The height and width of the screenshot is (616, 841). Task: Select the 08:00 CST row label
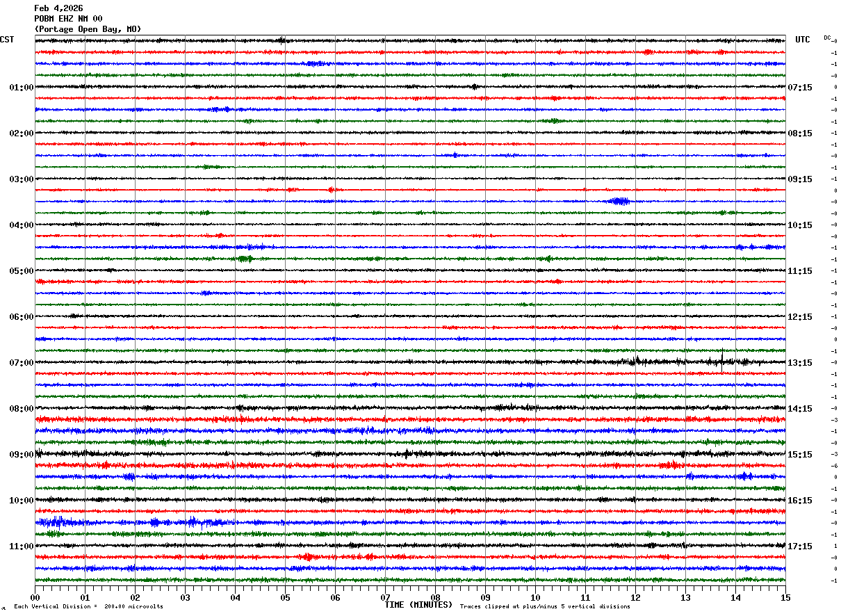(22, 409)
